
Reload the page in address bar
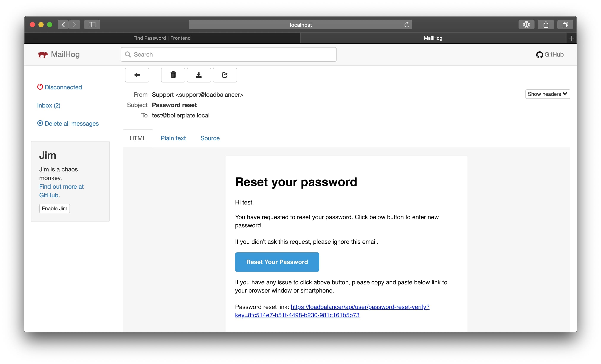(x=406, y=25)
